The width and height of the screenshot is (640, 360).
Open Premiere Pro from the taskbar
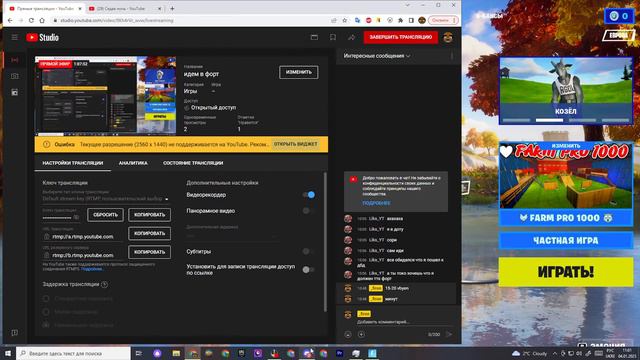pos(340,353)
